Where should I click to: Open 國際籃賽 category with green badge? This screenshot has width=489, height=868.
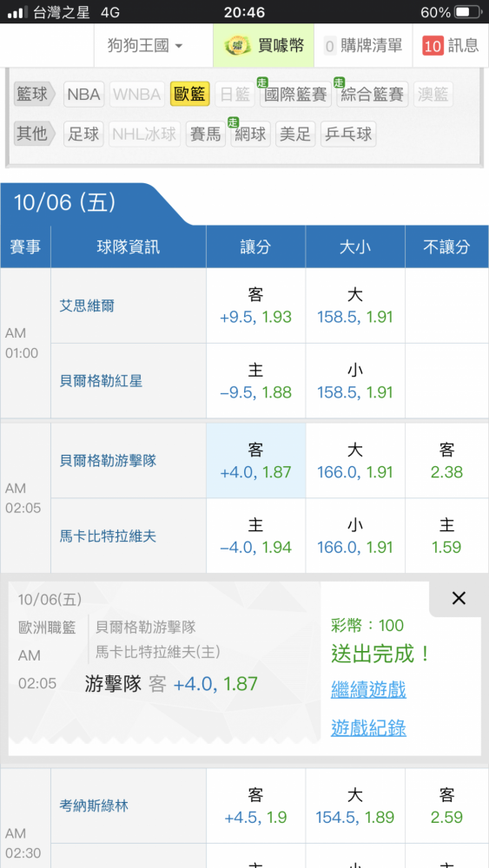point(295,94)
